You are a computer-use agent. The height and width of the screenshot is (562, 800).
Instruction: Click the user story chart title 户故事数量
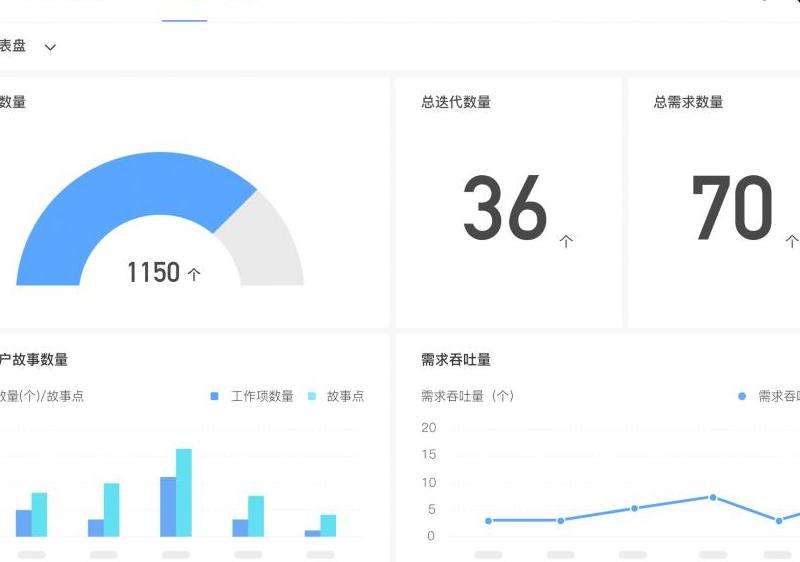pyautogui.click(x=34, y=360)
